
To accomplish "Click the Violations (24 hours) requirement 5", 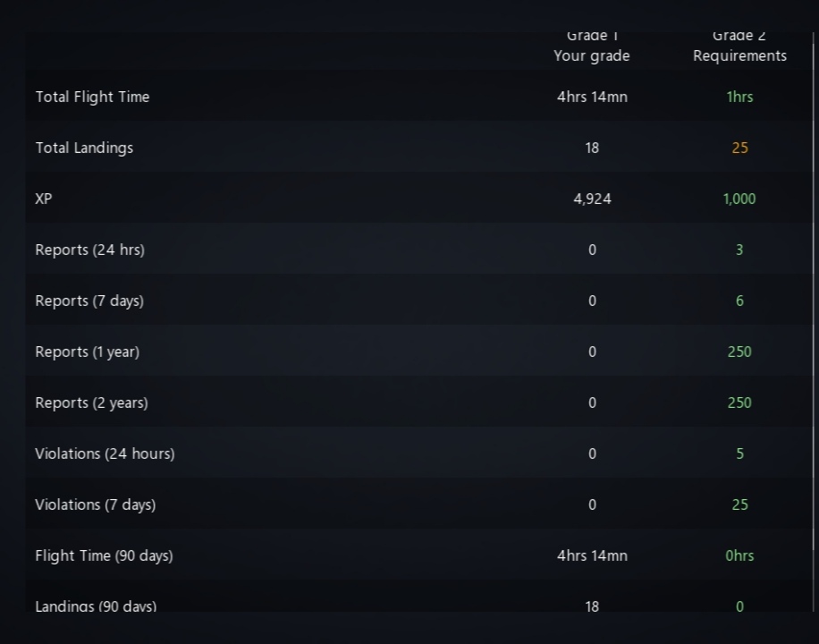I will pos(739,453).
